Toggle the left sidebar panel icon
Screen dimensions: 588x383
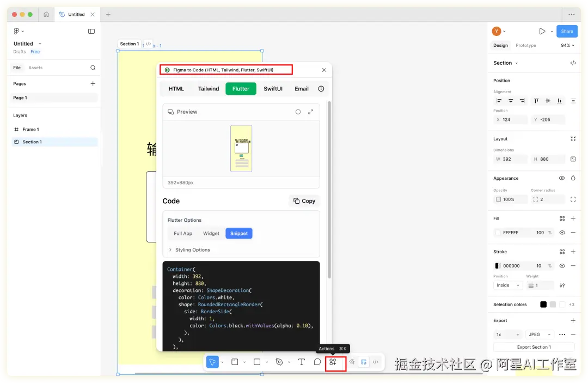click(91, 31)
